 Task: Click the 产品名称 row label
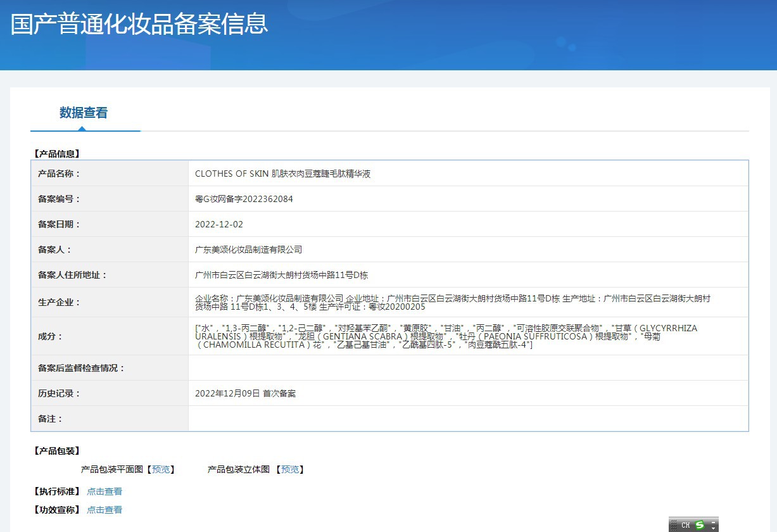click(60, 174)
